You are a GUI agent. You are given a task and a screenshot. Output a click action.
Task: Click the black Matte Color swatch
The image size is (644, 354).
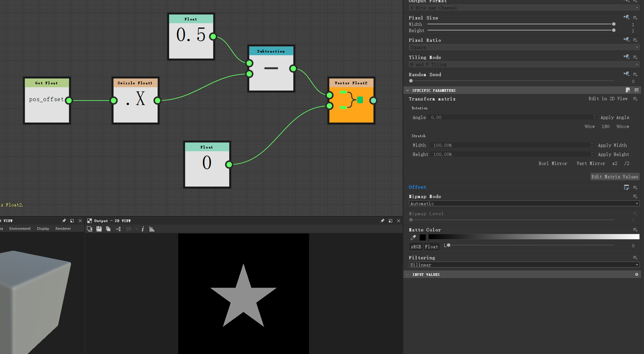tap(423, 238)
